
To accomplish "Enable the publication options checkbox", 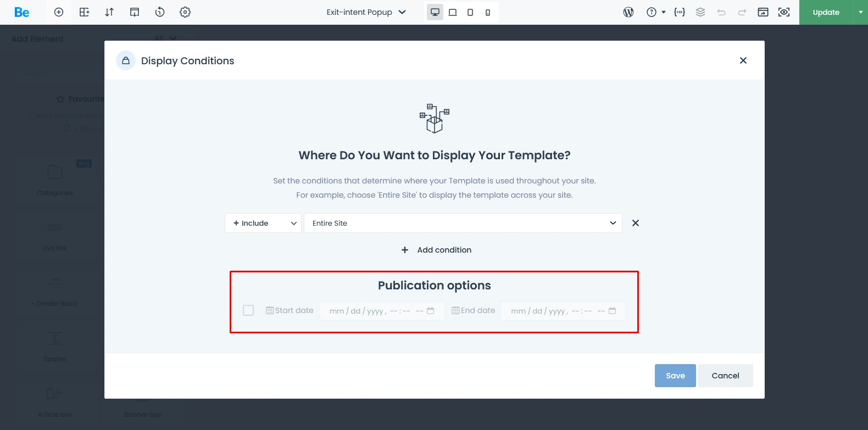I will click(248, 310).
